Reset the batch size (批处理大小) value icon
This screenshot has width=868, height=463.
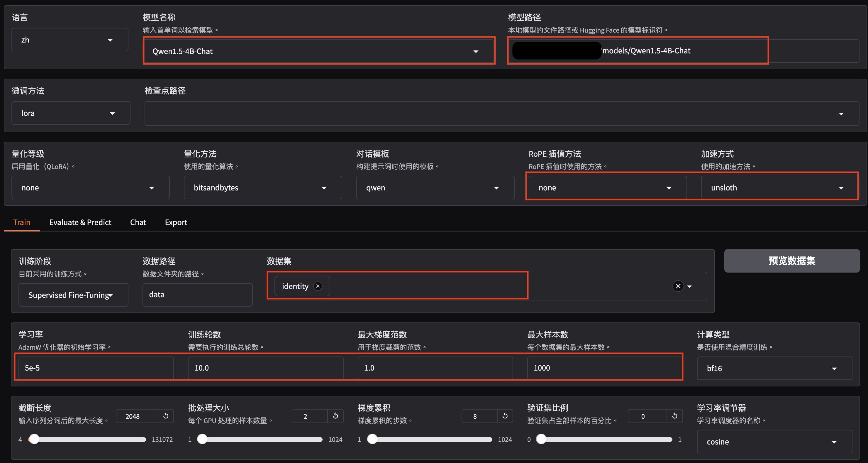click(x=335, y=416)
